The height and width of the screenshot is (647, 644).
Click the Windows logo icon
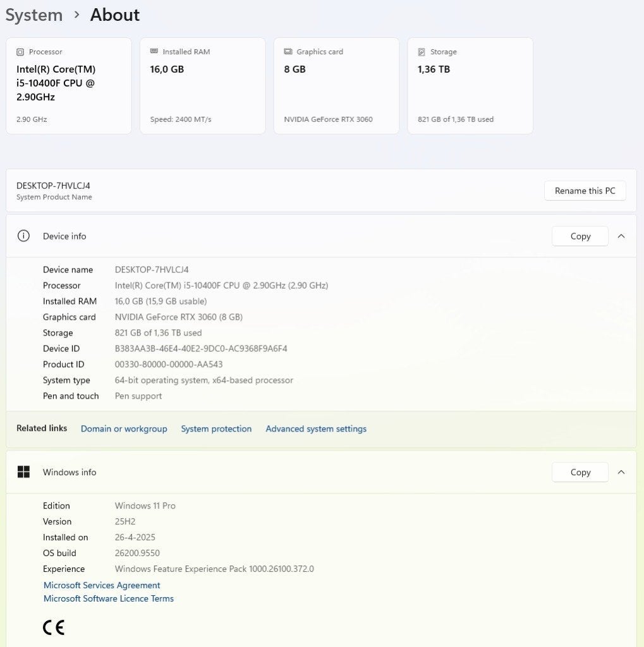coord(23,471)
